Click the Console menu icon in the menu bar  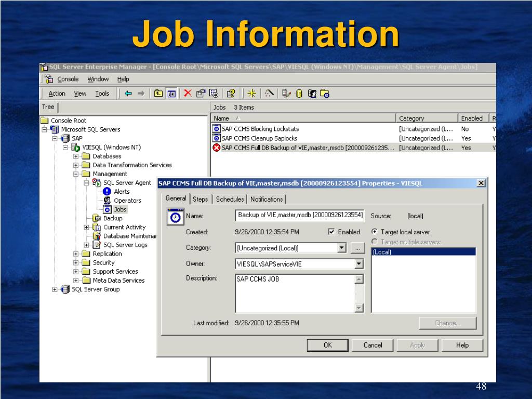click(49, 79)
